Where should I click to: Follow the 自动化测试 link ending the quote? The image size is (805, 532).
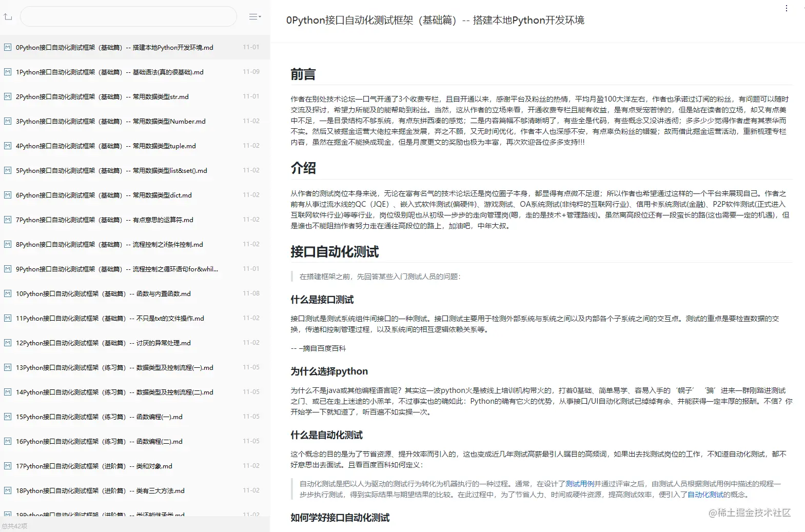(x=705, y=495)
